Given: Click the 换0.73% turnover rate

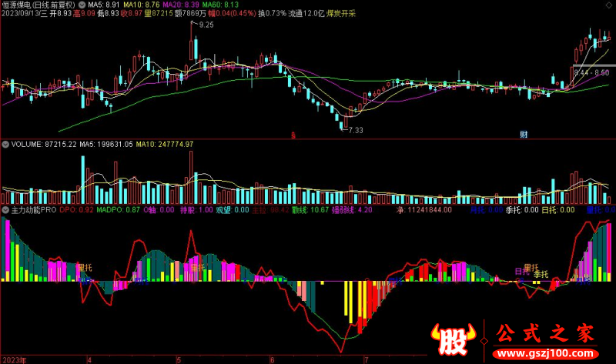Looking at the screenshot, I should coord(273,13).
